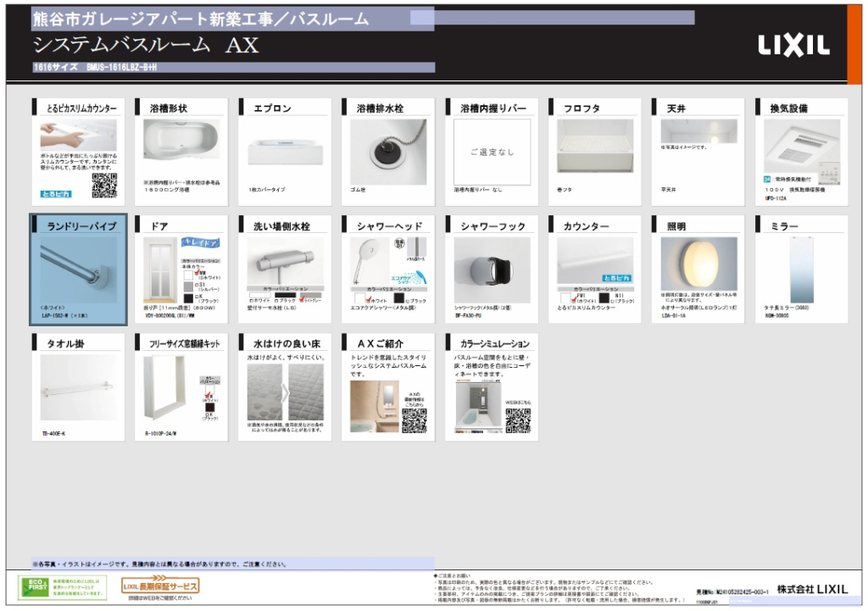
Task: Tick the WM white door colour checkbox
Action: [x=197, y=271]
